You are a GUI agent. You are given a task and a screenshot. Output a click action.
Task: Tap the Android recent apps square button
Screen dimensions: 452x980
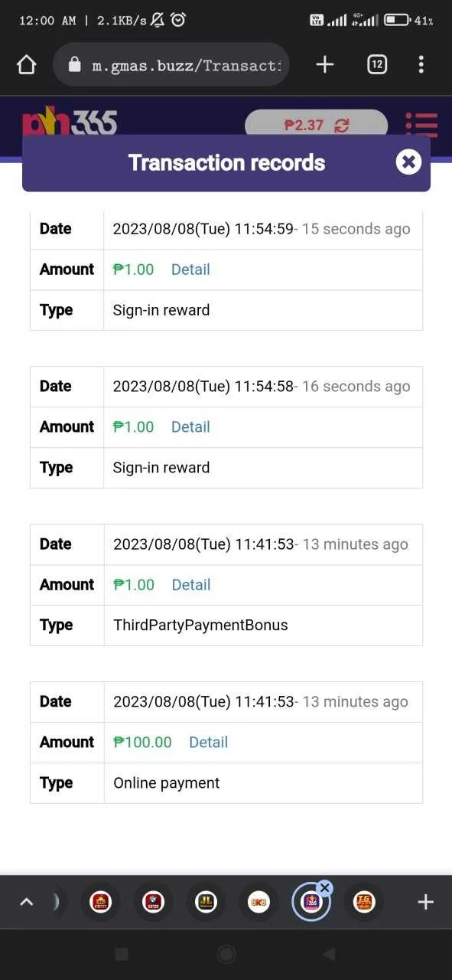click(x=121, y=954)
